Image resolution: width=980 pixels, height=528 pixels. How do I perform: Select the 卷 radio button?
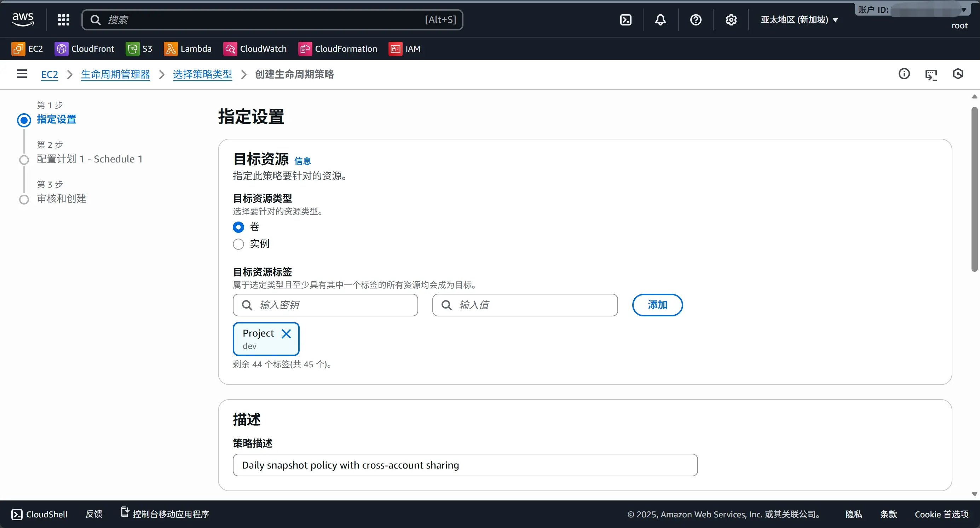click(238, 227)
